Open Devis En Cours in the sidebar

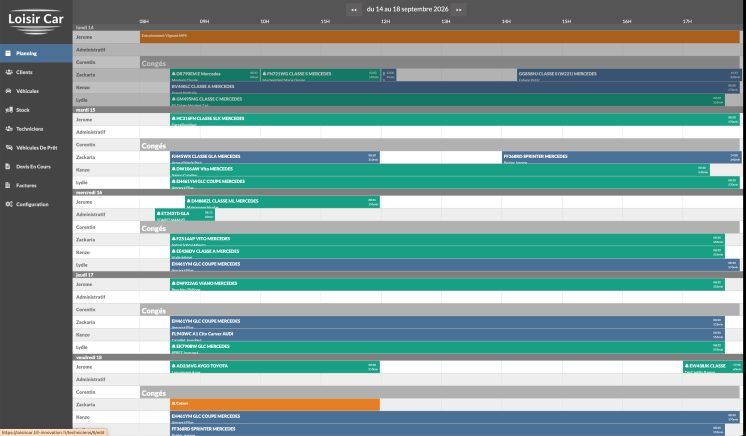pyautogui.click(x=36, y=167)
